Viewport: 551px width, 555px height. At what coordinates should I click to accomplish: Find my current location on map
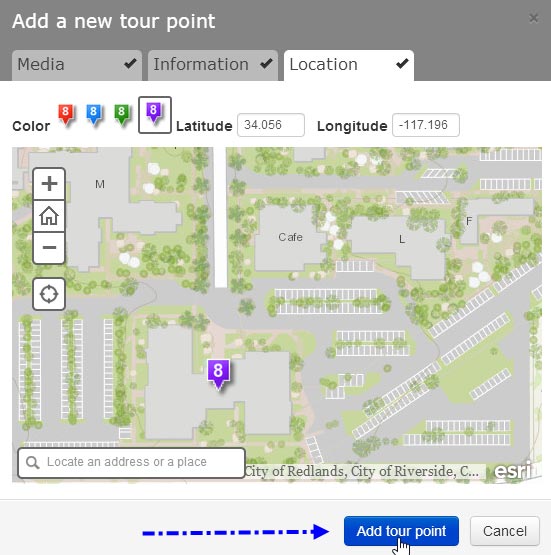(x=49, y=294)
